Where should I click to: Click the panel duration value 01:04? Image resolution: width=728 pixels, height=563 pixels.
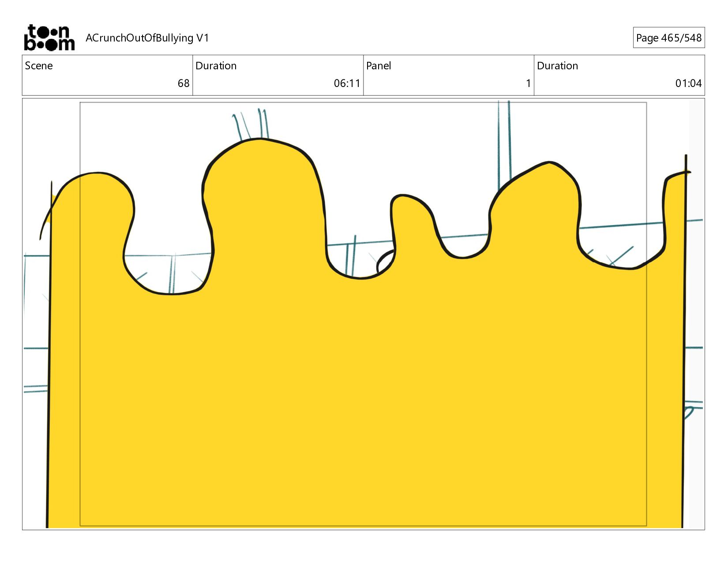click(x=688, y=83)
